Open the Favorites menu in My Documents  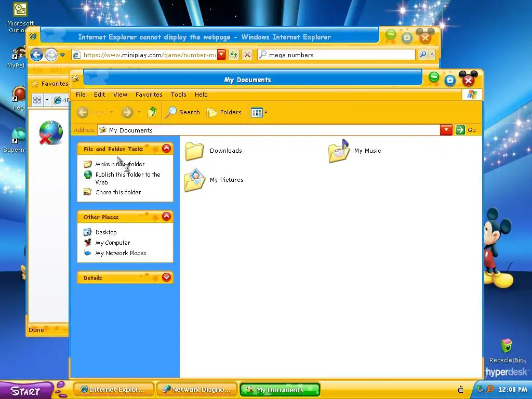pos(149,95)
